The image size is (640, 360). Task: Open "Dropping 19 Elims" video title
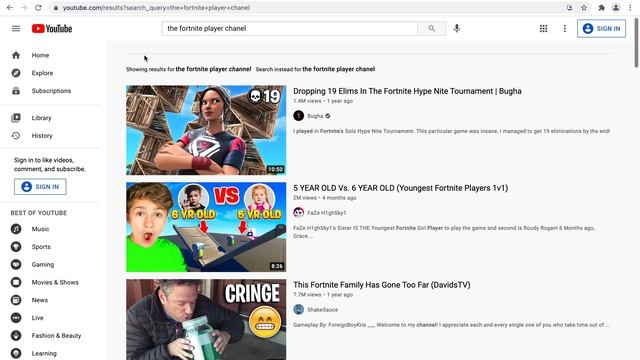(x=407, y=91)
